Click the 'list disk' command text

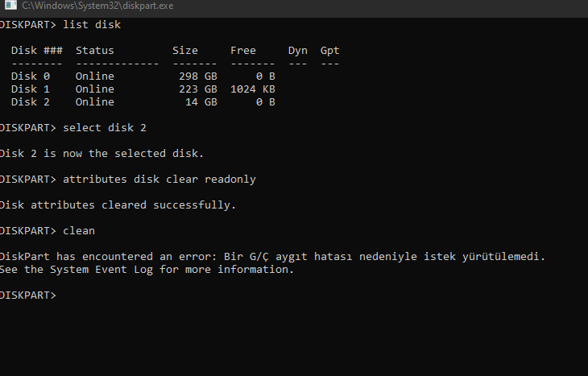[x=92, y=25]
